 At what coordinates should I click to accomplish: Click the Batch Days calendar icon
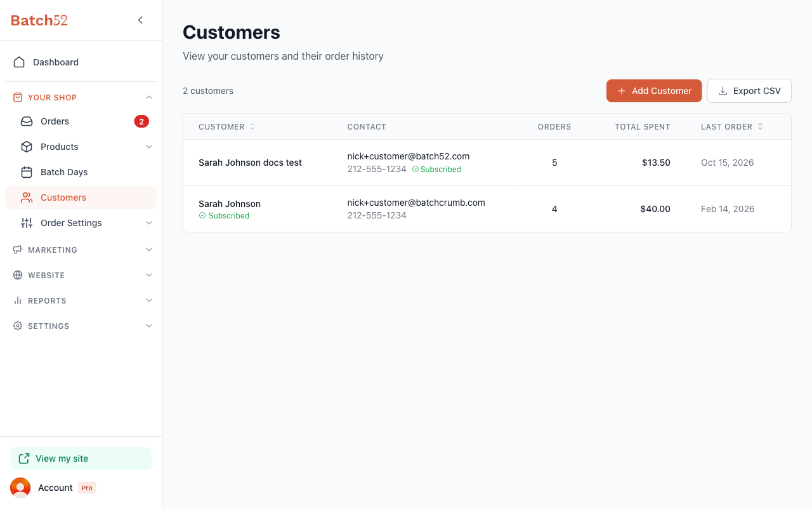click(x=27, y=172)
